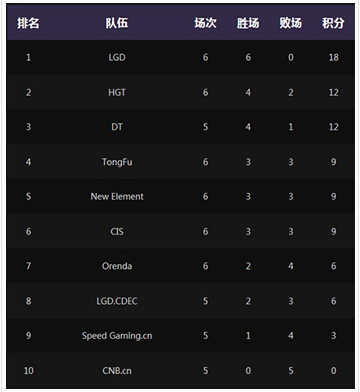This screenshot has height=392, width=360.
Task: Select rank number 10 cell
Action: [x=28, y=371]
